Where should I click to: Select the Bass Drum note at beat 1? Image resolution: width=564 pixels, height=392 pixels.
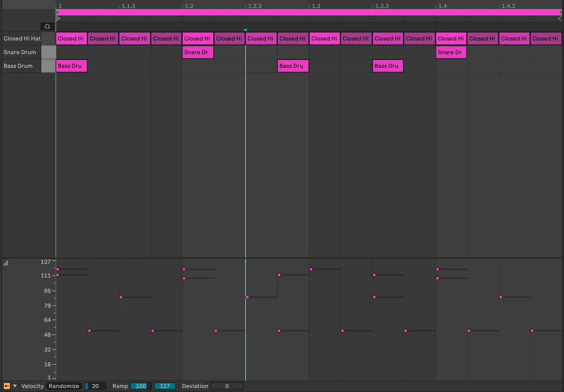(x=71, y=66)
